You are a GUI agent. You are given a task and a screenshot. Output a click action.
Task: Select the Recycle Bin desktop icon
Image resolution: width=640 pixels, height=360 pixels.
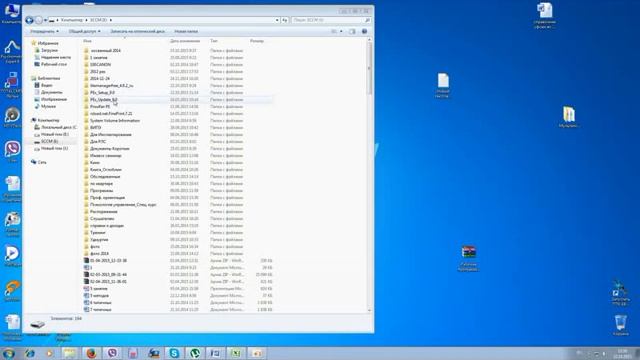(621, 325)
